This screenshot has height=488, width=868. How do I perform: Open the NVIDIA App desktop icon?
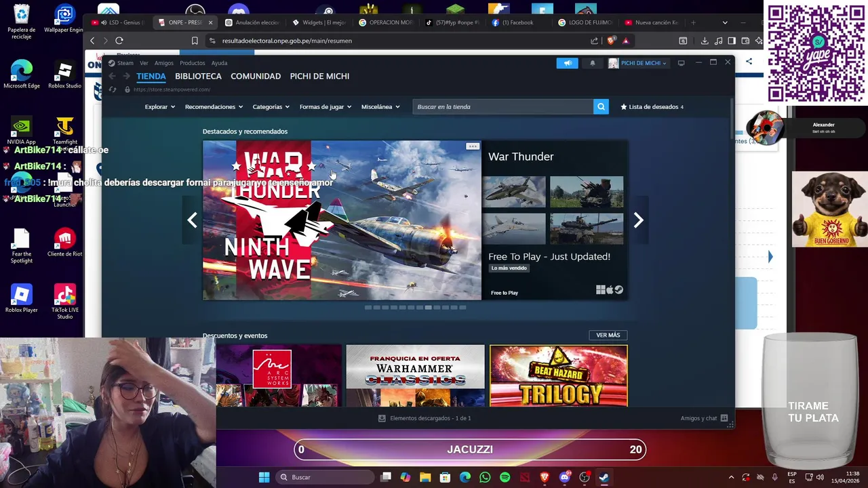click(x=22, y=131)
